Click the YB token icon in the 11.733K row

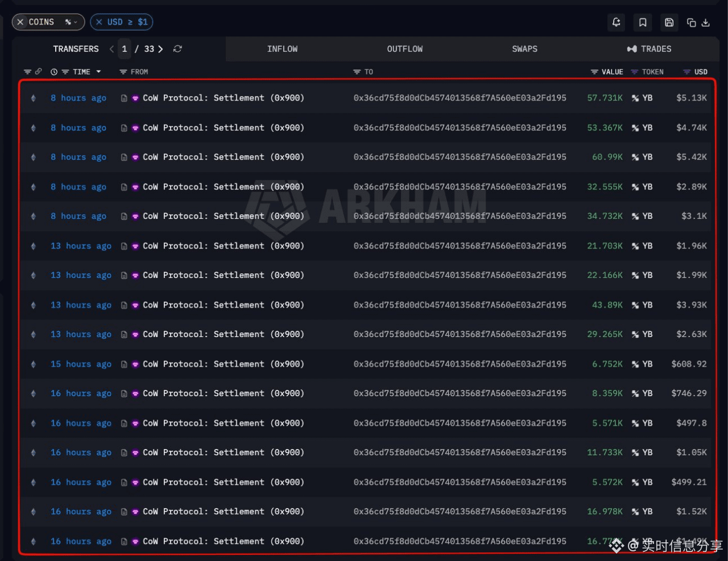pyautogui.click(x=635, y=453)
